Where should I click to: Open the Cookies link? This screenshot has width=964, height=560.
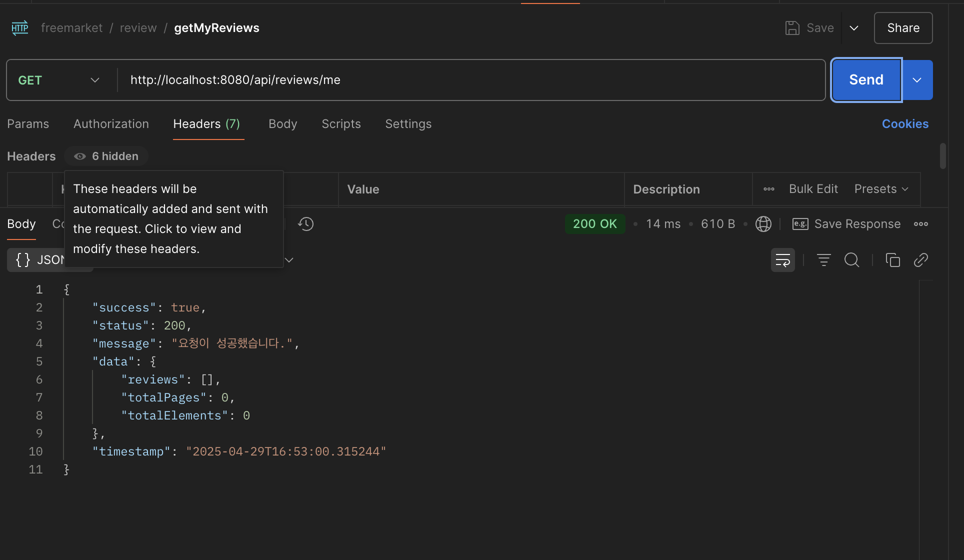(x=904, y=124)
